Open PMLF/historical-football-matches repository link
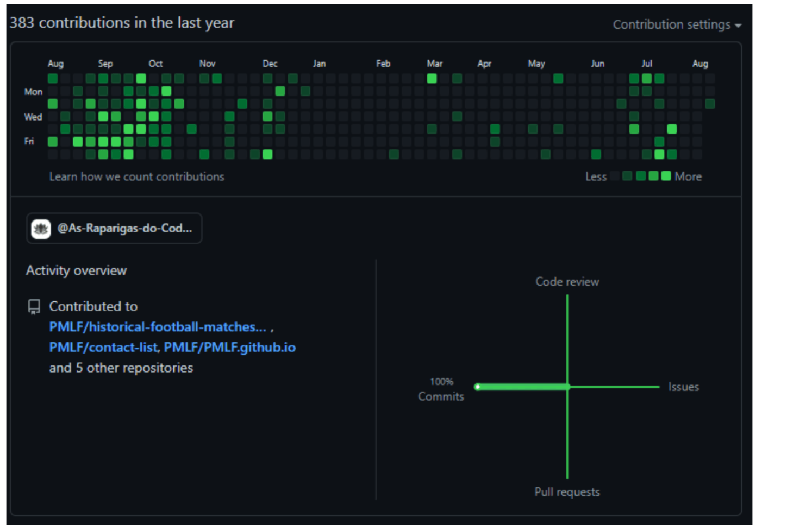Viewport: 812px width, 530px height. coord(158,327)
